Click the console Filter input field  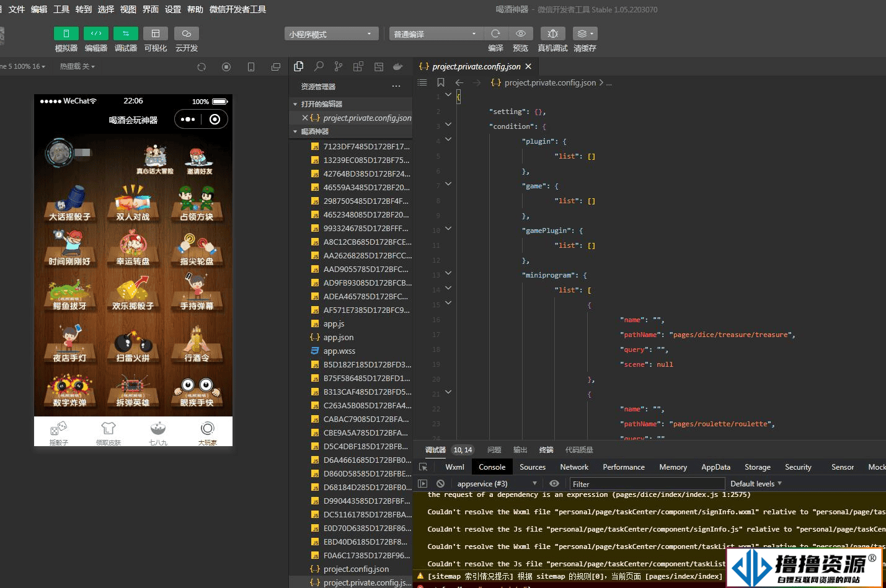pos(647,484)
